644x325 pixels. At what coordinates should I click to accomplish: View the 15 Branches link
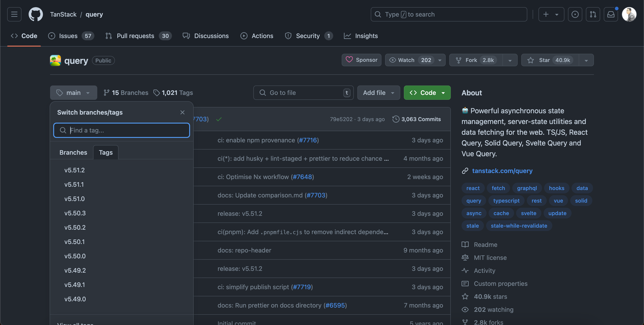[126, 93]
